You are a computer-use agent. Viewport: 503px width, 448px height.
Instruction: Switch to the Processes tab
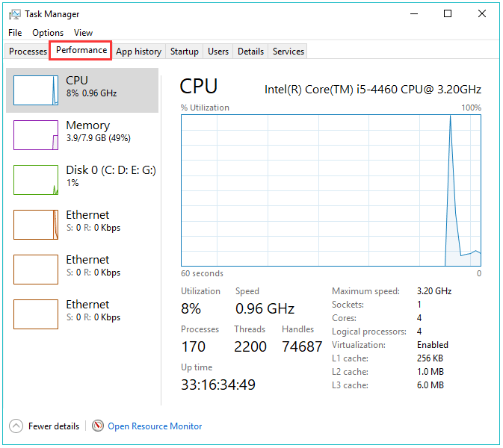pyautogui.click(x=28, y=52)
